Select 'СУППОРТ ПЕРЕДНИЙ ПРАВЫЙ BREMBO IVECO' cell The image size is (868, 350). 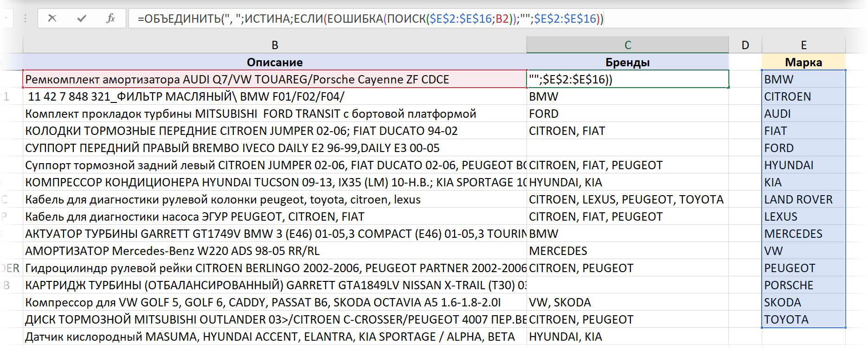coord(275,148)
